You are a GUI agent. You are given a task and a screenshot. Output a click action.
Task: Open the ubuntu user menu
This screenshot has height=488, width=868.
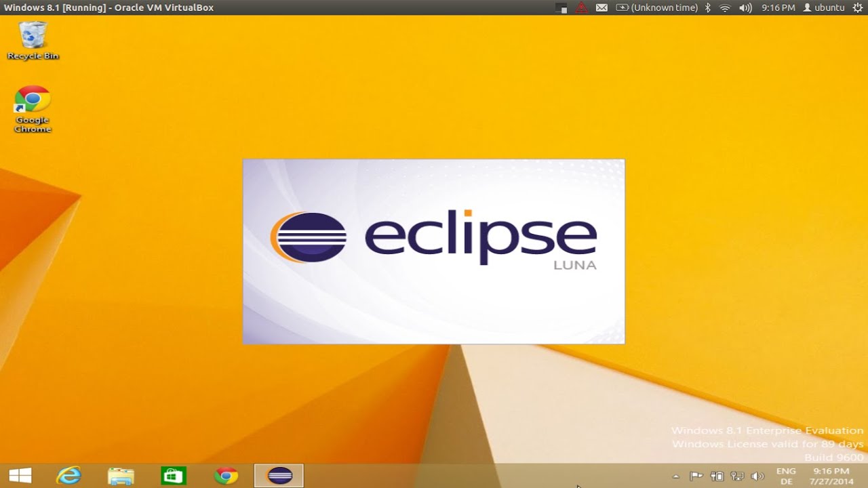point(823,7)
